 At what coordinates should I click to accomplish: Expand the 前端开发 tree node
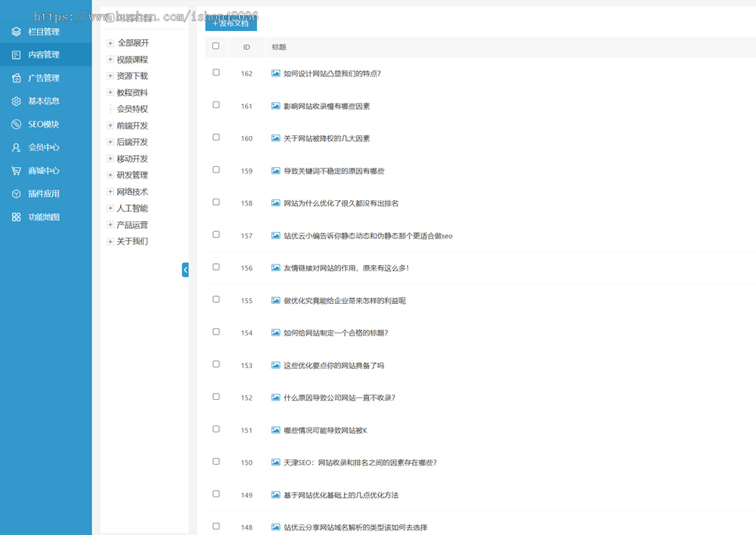(110, 125)
